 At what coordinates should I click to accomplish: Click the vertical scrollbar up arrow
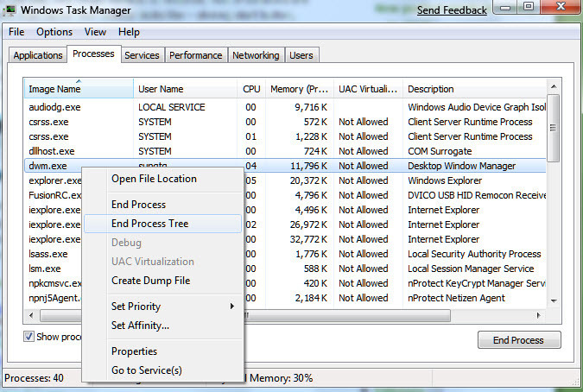click(x=554, y=86)
